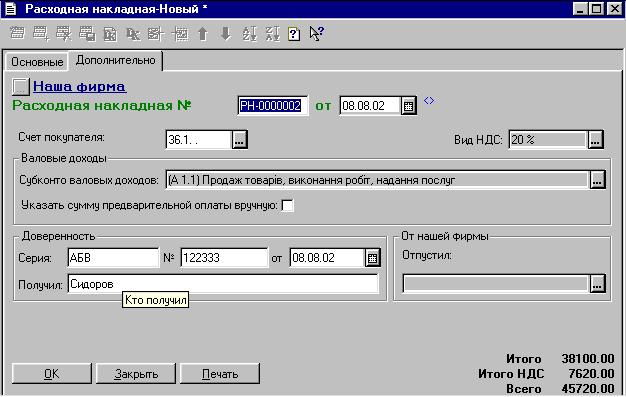Open calendar for the Доверенность date
This screenshot has height=397, width=626.
[372, 258]
